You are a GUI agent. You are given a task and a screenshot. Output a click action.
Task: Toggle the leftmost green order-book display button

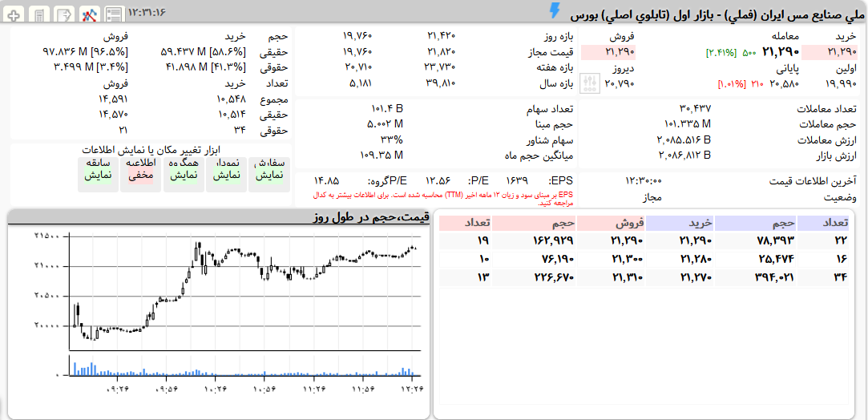click(x=269, y=174)
